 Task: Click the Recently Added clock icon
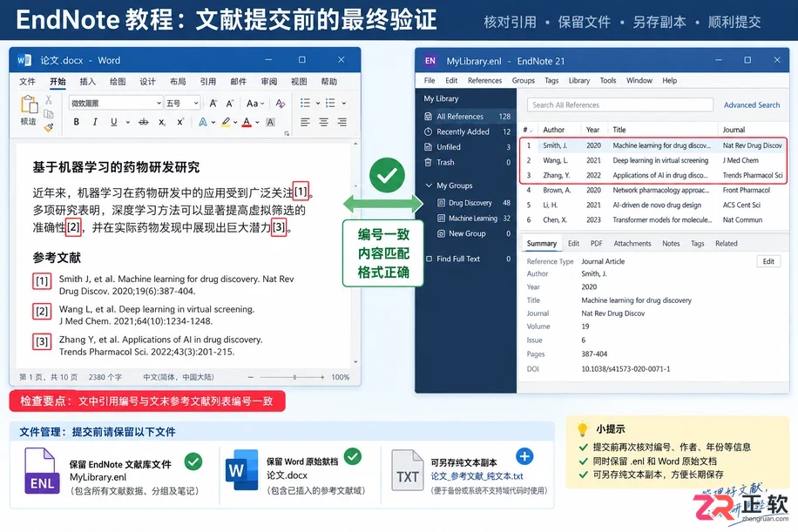click(429, 131)
